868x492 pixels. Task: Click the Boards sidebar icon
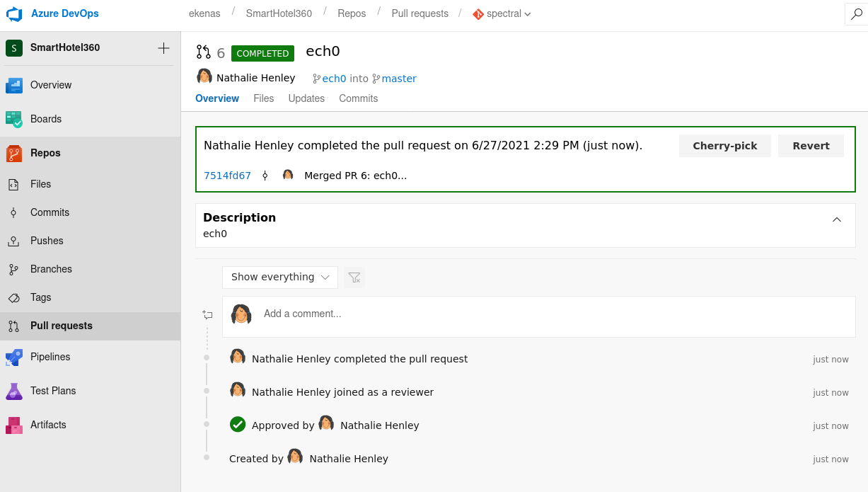point(14,119)
